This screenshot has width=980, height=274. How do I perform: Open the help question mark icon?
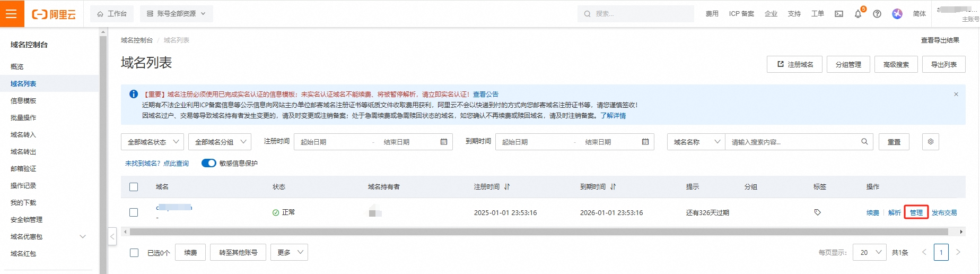pos(877,14)
